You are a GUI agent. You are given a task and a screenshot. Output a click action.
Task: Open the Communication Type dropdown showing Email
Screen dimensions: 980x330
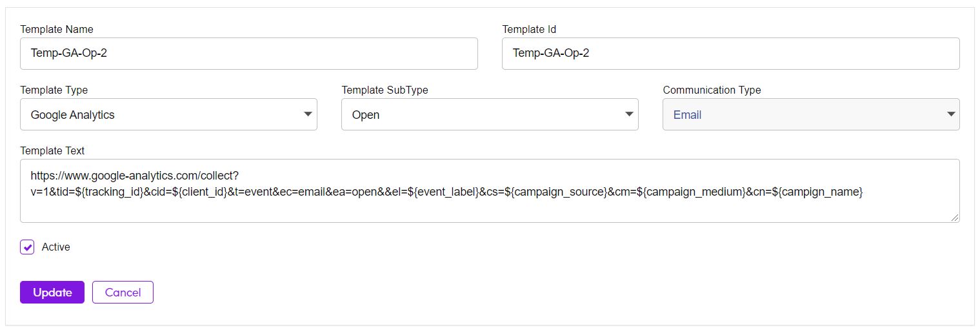tap(811, 114)
